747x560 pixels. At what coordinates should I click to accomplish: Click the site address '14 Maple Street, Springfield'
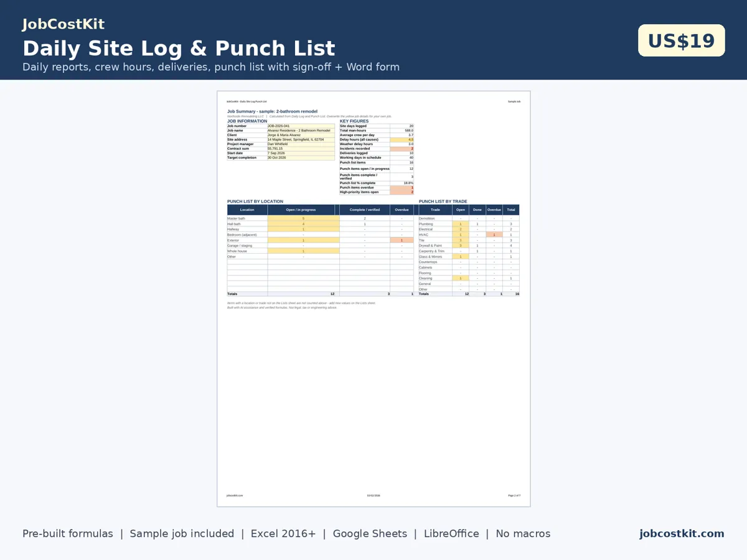[x=301, y=139]
